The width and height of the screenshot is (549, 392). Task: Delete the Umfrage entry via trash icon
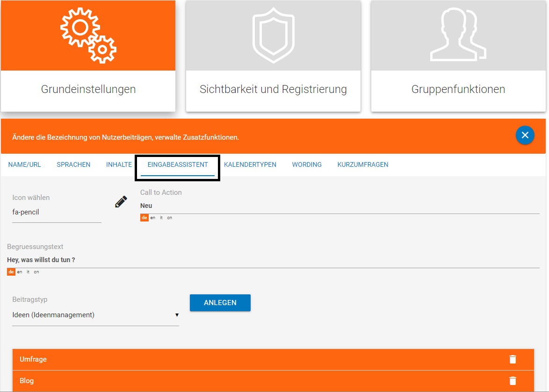pos(513,359)
